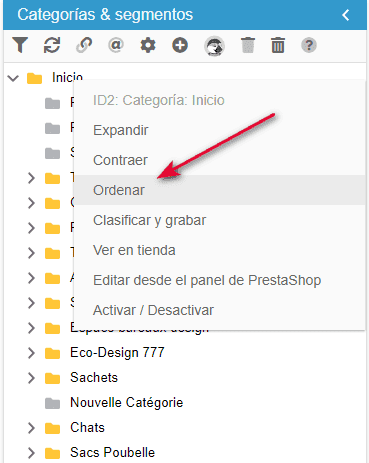Click the @ symbol icon
Viewport: 369px width, 463px height.
[116, 45]
